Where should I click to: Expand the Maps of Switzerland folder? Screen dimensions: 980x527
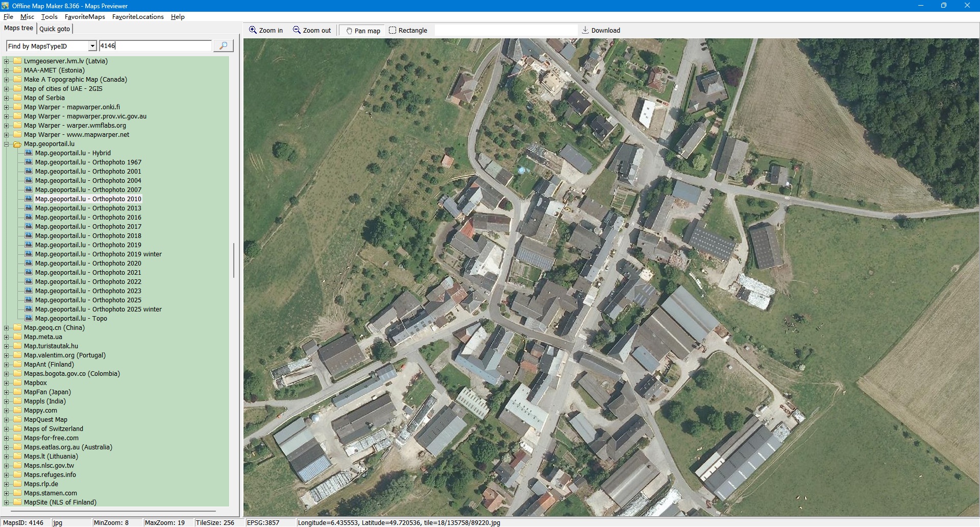(x=7, y=429)
